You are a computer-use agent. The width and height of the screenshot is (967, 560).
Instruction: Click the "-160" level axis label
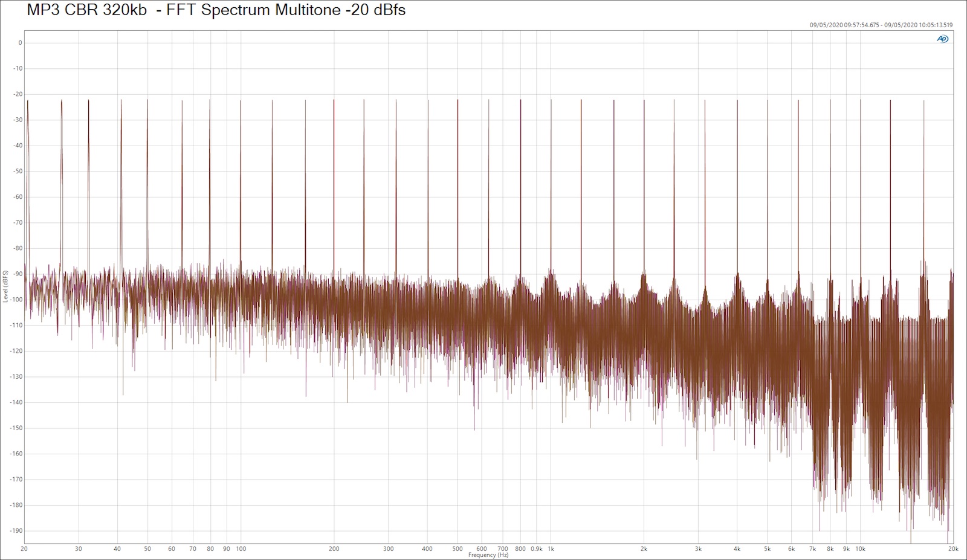click(x=16, y=454)
